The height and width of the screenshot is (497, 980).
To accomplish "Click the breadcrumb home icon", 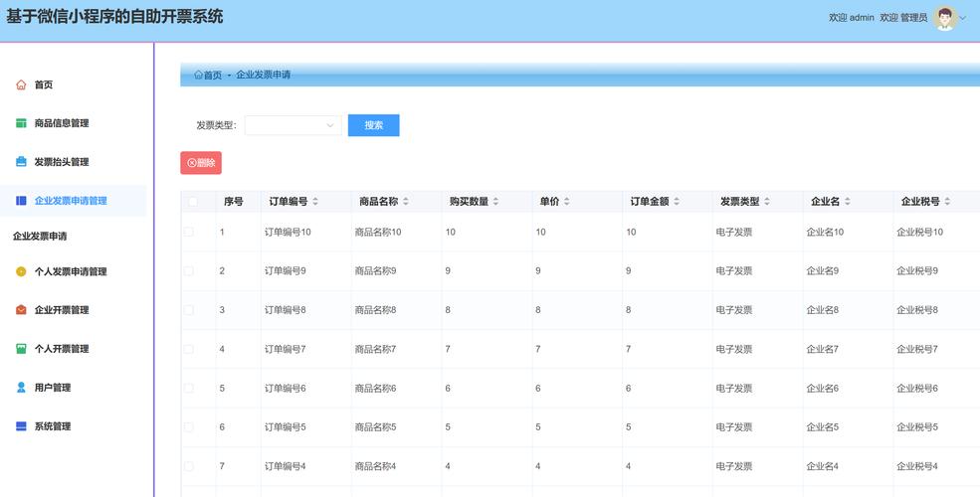I will pos(198,75).
